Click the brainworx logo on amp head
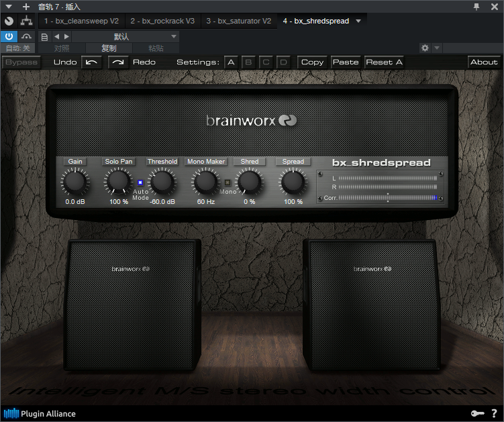 (x=251, y=121)
